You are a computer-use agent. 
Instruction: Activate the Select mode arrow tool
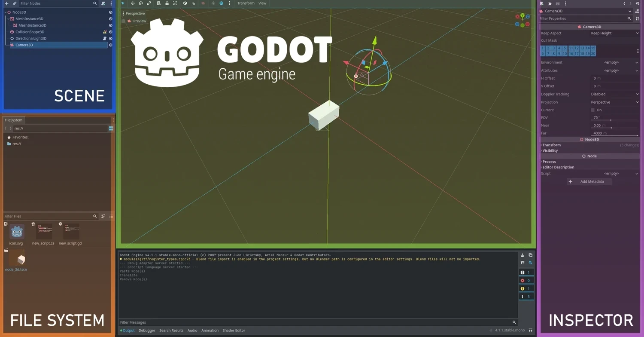point(123,3)
